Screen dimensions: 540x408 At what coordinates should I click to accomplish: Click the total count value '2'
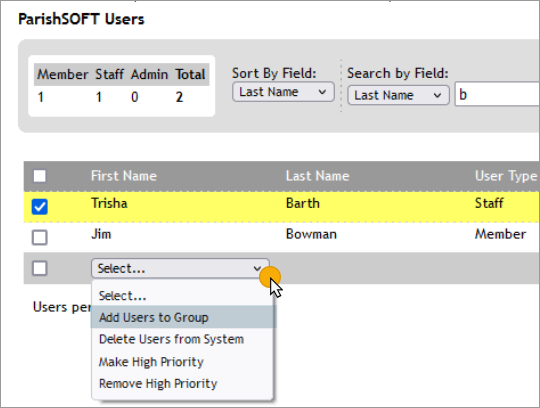pos(179,97)
